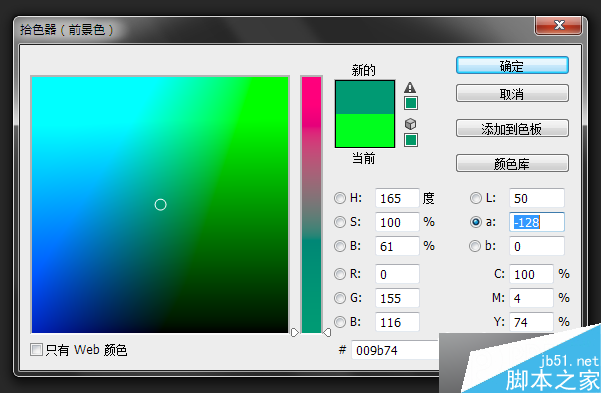This screenshot has height=393, width=601.
Task: Select the H hue radio button
Action: point(340,198)
